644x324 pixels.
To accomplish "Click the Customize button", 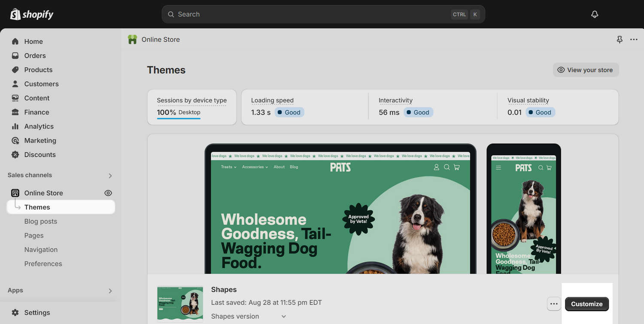I will point(587,304).
